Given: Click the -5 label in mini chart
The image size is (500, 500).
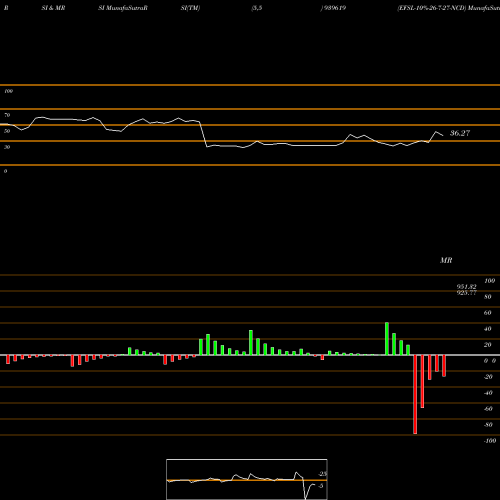Looking at the screenshot, I should (x=321, y=486).
